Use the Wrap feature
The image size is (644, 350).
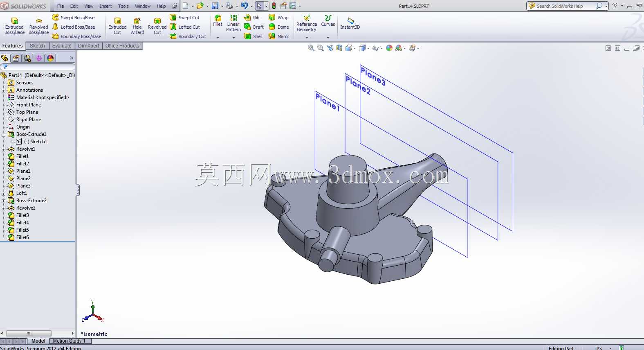point(278,18)
